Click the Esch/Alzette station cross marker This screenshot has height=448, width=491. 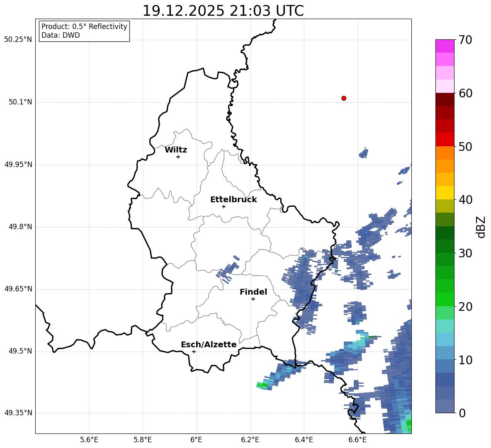(x=194, y=351)
